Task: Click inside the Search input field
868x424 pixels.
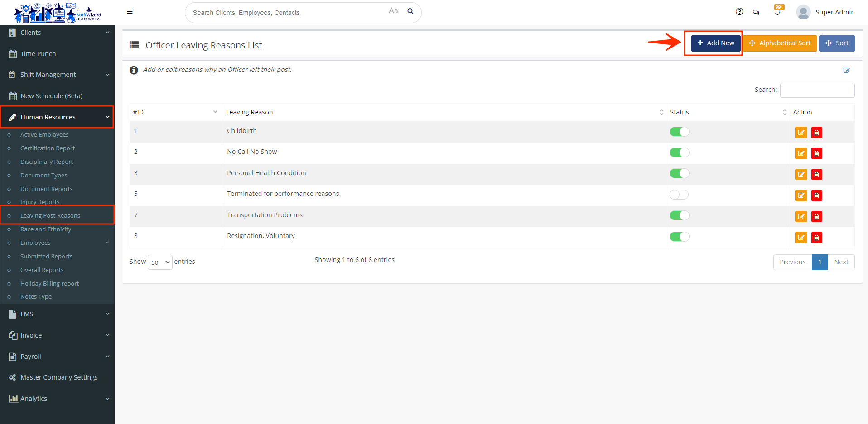Action: [x=817, y=90]
